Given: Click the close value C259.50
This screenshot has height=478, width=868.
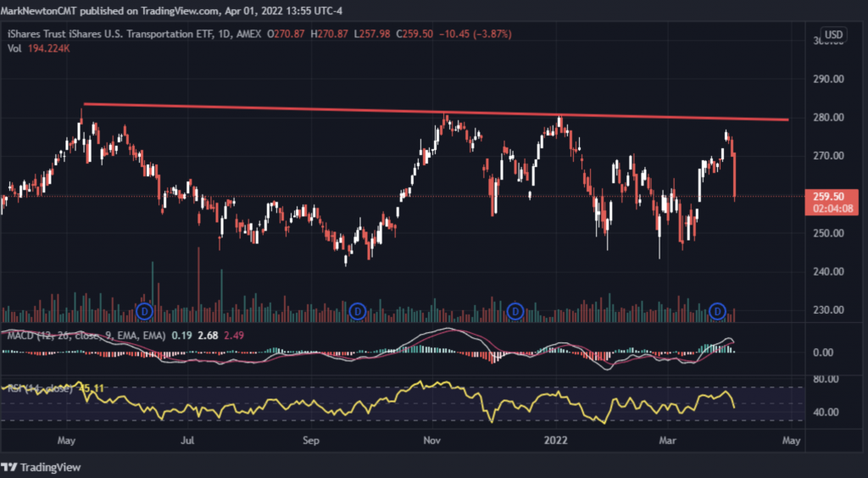Looking at the screenshot, I should click(415, 34).
